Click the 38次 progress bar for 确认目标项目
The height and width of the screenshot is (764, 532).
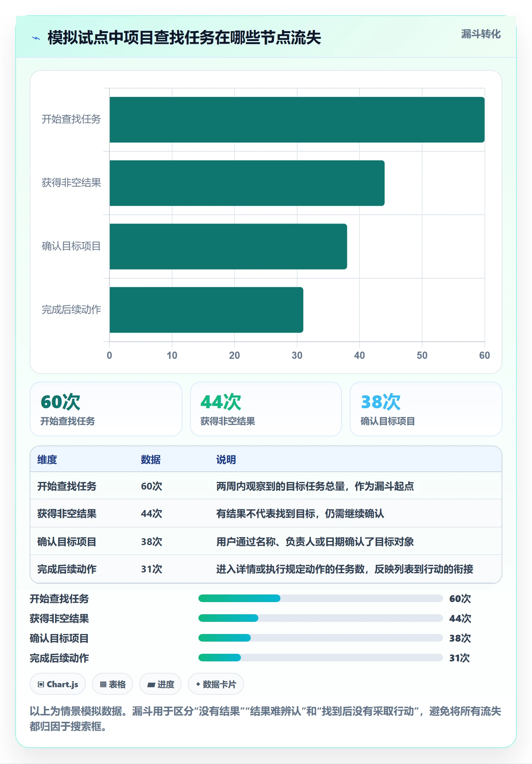pos(321,638)
